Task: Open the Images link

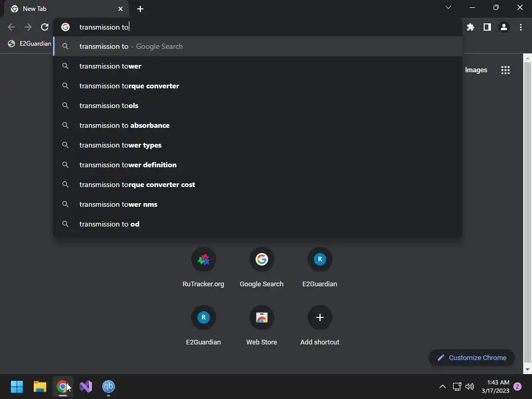Action: (476, 70)
